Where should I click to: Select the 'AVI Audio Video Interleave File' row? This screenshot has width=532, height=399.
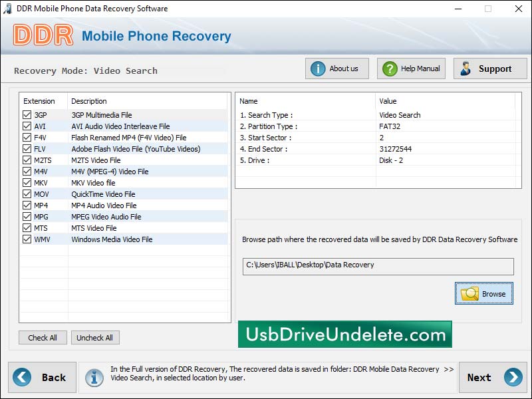pos(120,126)
